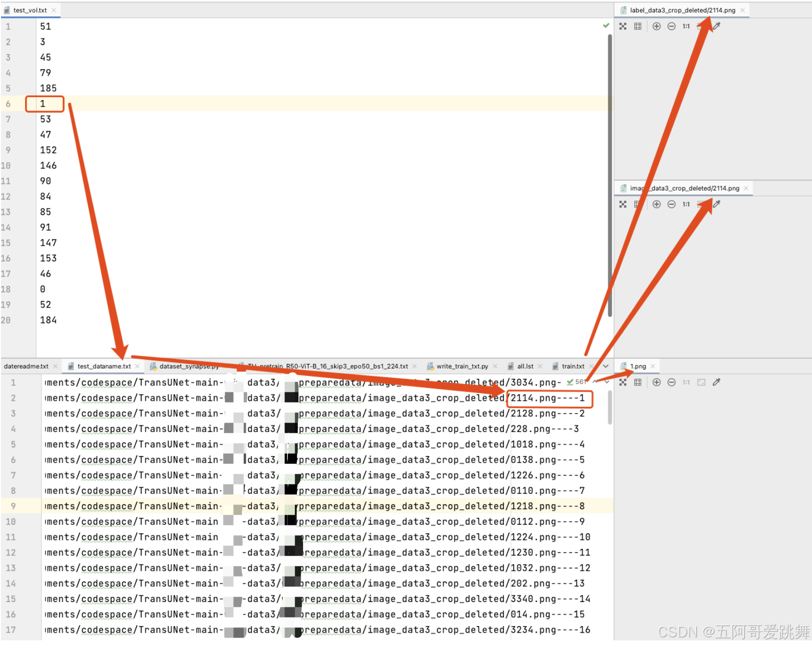The image size is (812, 646).
Task: Switch to test_dataname.txt tab
Action: coord(104,367)
